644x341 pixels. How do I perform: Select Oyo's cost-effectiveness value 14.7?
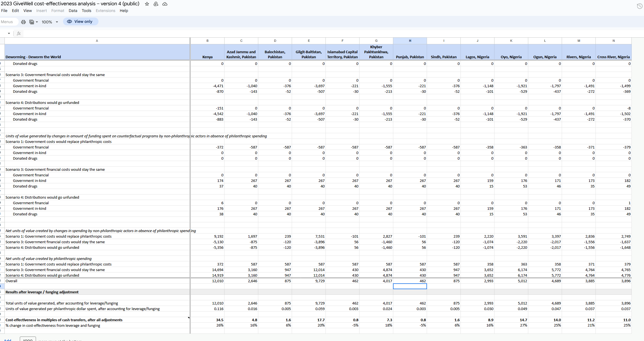[511, 320]
